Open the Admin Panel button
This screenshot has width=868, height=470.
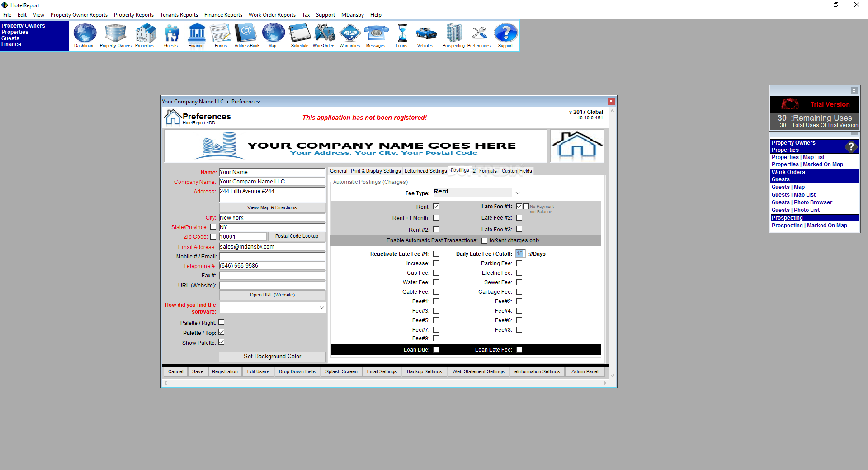click(x=585, y=371)
